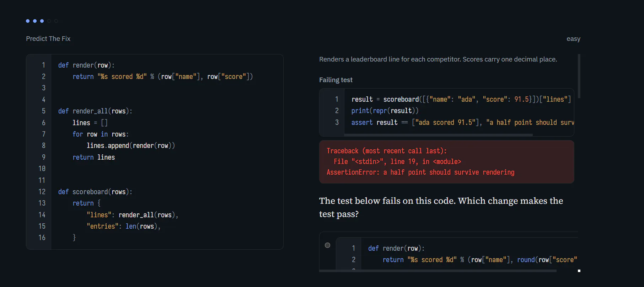The height and width of the screenshot is (287, 644).
Task: Click the question 'Which change makes the test pass?'
Action: (x=441, y=207)
